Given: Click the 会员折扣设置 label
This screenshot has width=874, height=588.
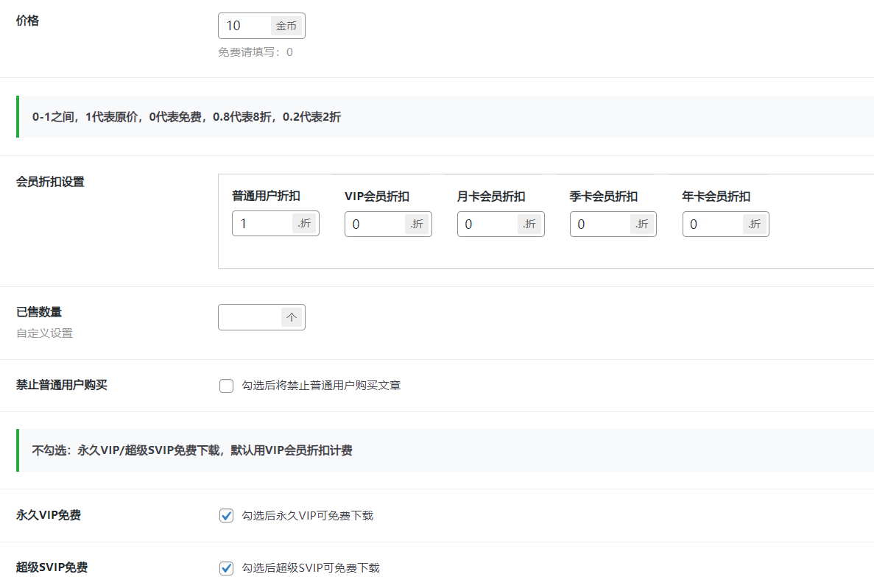Looking at the screenshot, I should coord(50,182).
